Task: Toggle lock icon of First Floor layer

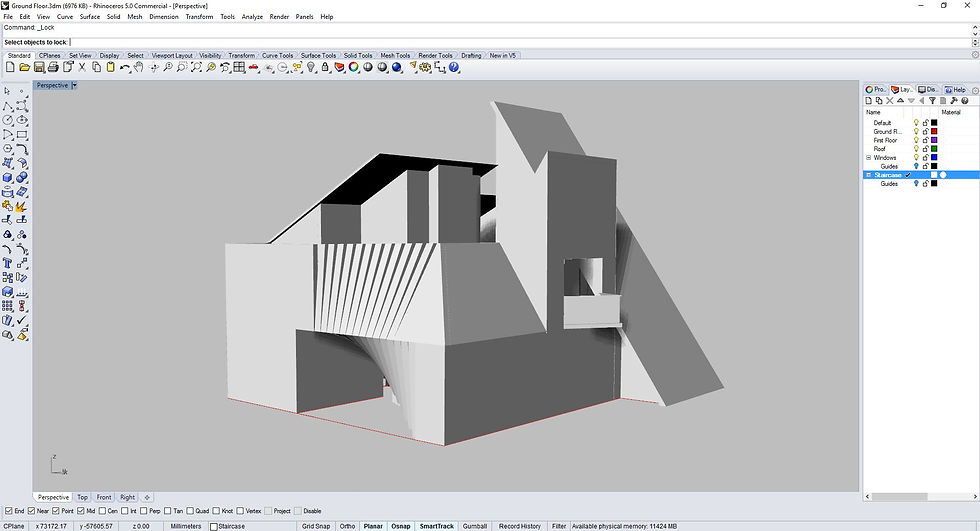Action: (x=926, y=141)
